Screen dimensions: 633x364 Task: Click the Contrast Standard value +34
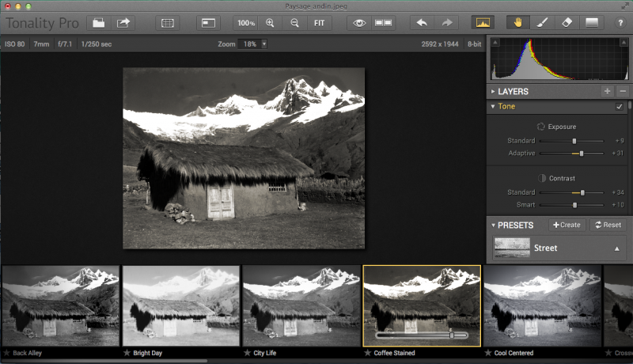pyautogui.click(x=618, y=192)
